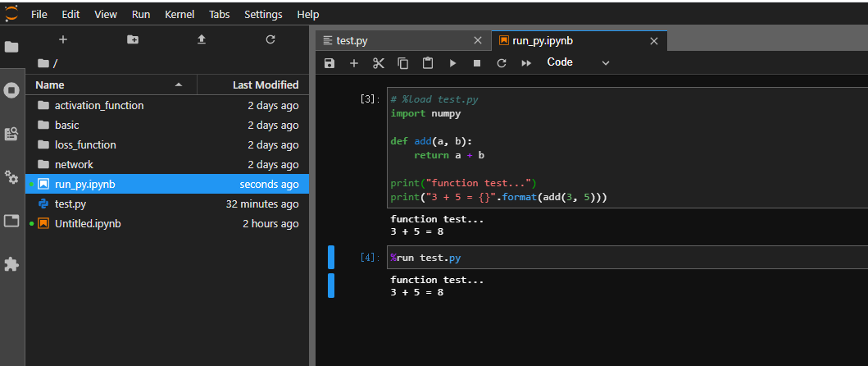Switch to the test.py tab
868x366 pixels.
point(403,40)
